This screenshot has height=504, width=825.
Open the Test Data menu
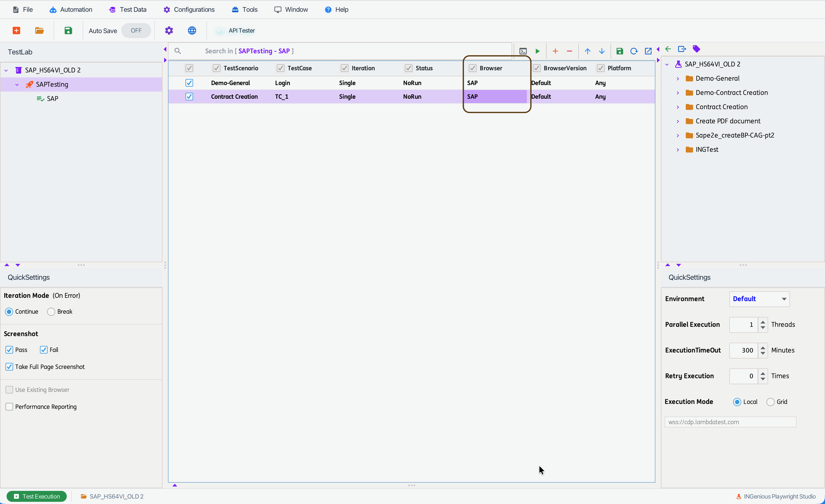[x=127, y=9]
